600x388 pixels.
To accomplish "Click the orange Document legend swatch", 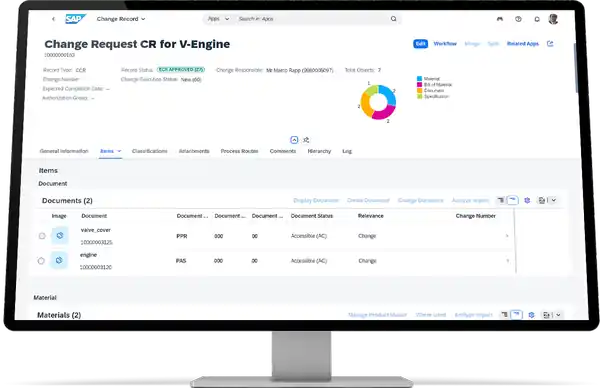I will coord(419,90).
